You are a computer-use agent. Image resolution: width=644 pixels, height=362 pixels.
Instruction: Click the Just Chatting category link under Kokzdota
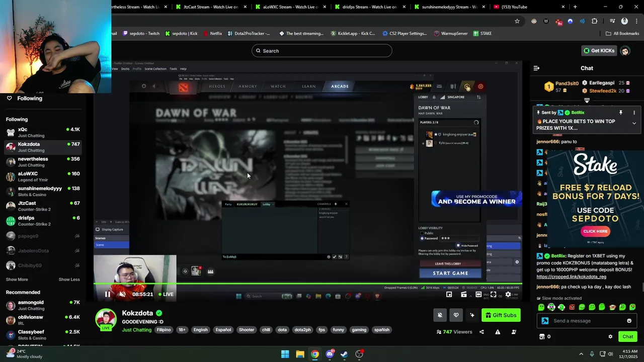(136, 330)
